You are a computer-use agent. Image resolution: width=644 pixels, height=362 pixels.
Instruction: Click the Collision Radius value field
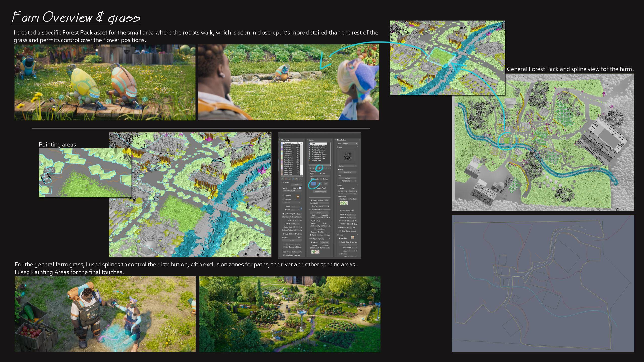(x=296, y=230)
